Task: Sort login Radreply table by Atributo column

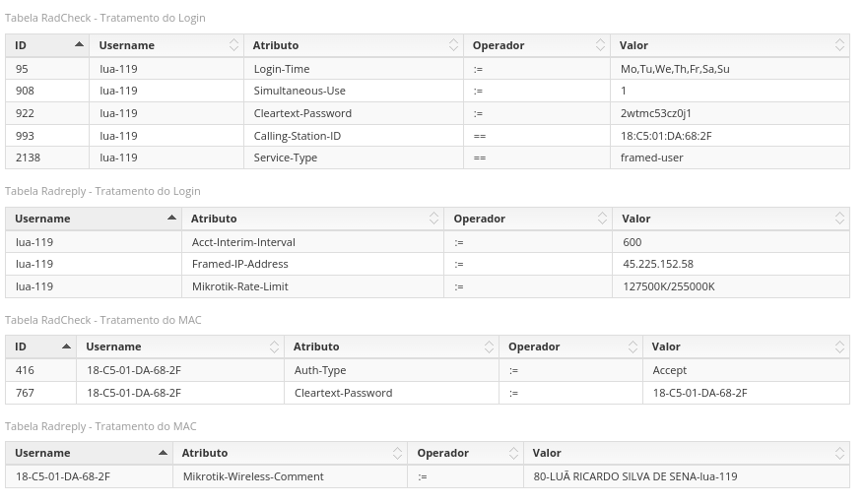Action: pos(312,219)
